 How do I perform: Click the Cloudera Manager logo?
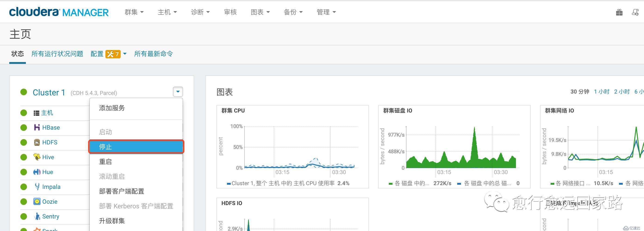[x=59, y=12]
